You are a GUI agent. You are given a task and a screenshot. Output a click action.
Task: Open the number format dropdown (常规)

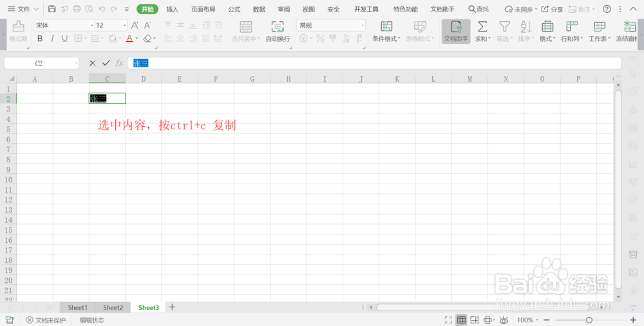[363, 26]
